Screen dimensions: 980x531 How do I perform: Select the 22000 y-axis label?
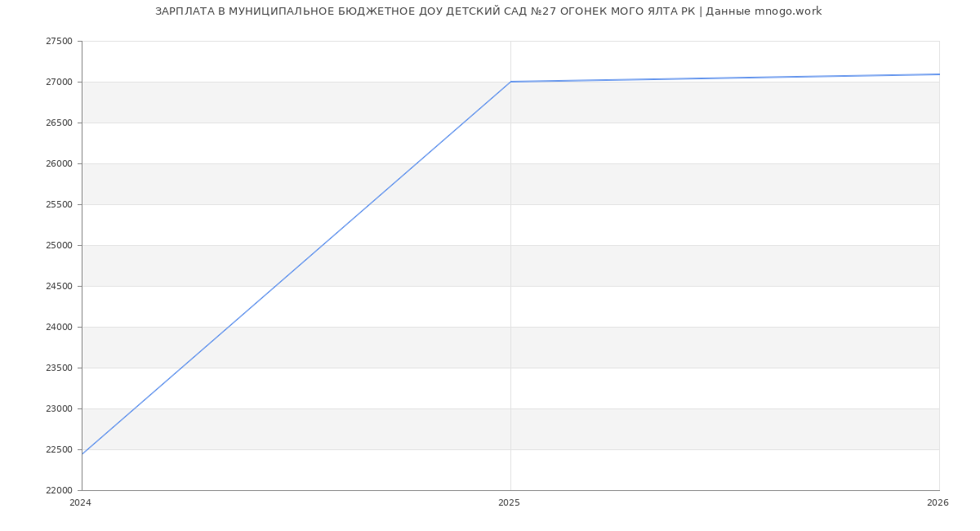[x=59, y=490]
